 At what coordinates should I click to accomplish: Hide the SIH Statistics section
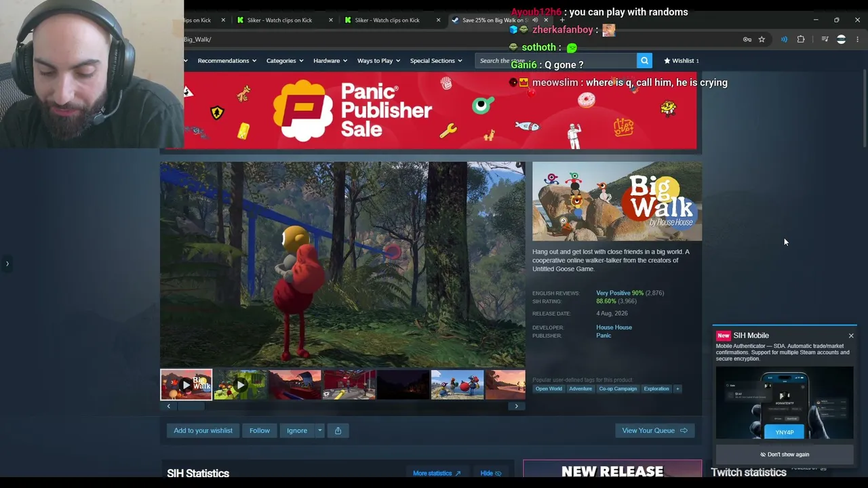[x=490, y=473]
